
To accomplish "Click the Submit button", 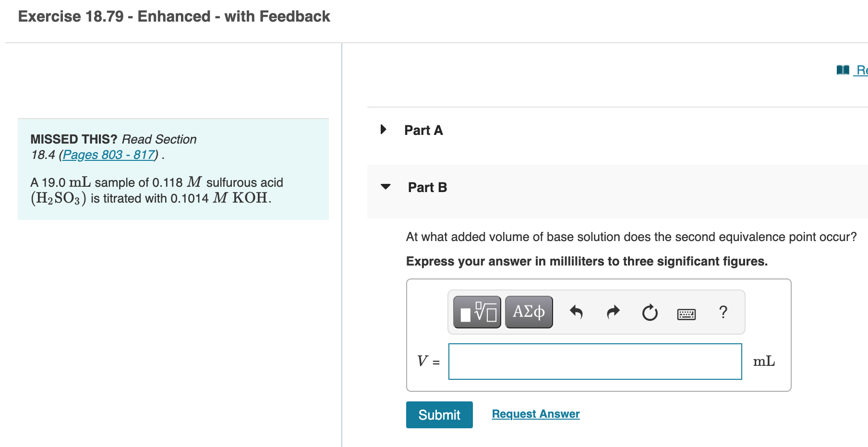I will tap(438, 414).
